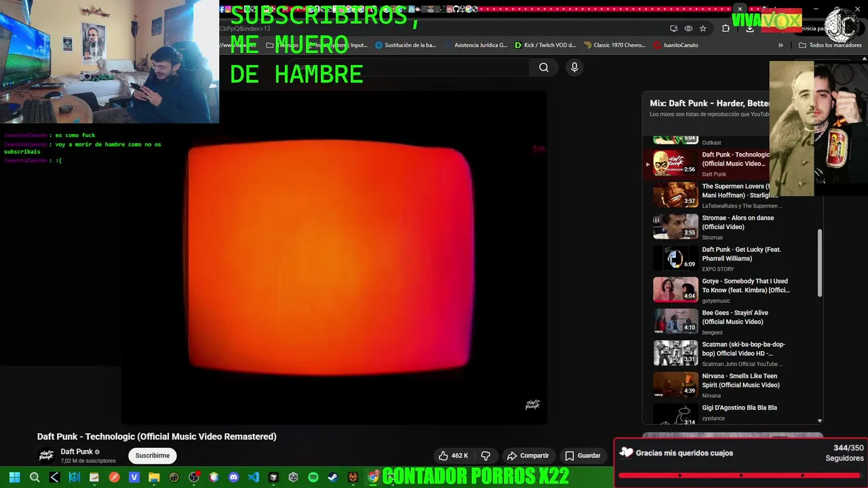Open Steam from the taskbar
868x488 pixels.
(x=333, y=477)
